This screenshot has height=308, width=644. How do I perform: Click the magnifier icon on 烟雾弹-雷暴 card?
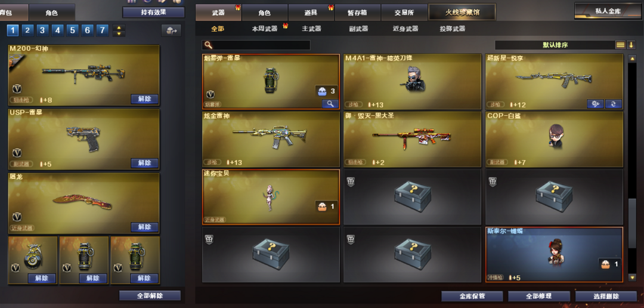point(330,104)
